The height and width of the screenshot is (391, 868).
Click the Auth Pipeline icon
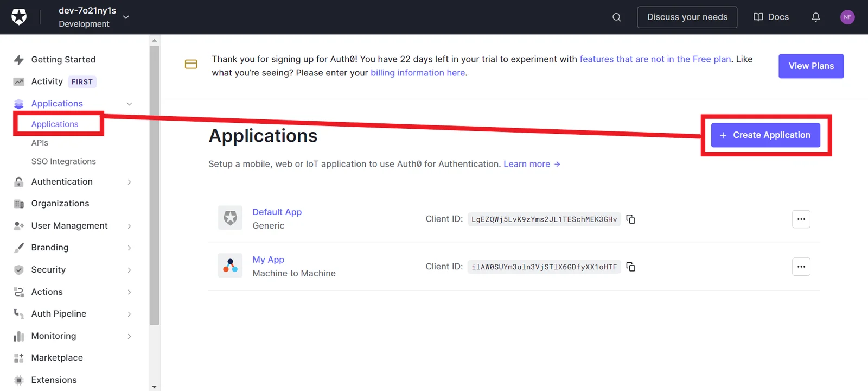point(19,314)
